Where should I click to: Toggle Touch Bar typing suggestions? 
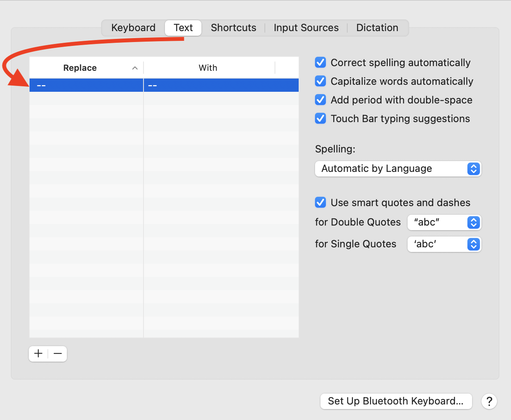(320, 119)
